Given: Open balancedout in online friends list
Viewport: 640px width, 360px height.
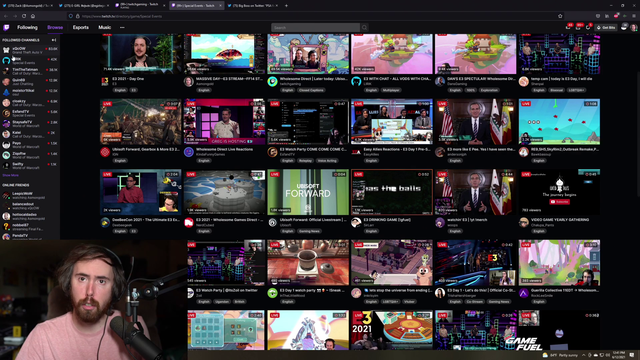Looking at the screenshot, I should 30,206.
